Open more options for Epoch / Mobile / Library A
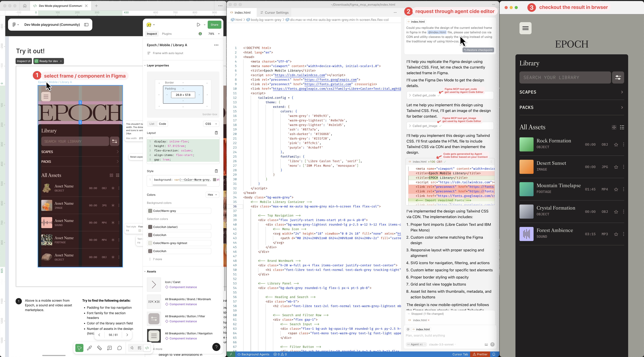Image resolution: width=644 pixels, height=357 pixels. pyautogui.click(x=216, y=45)
